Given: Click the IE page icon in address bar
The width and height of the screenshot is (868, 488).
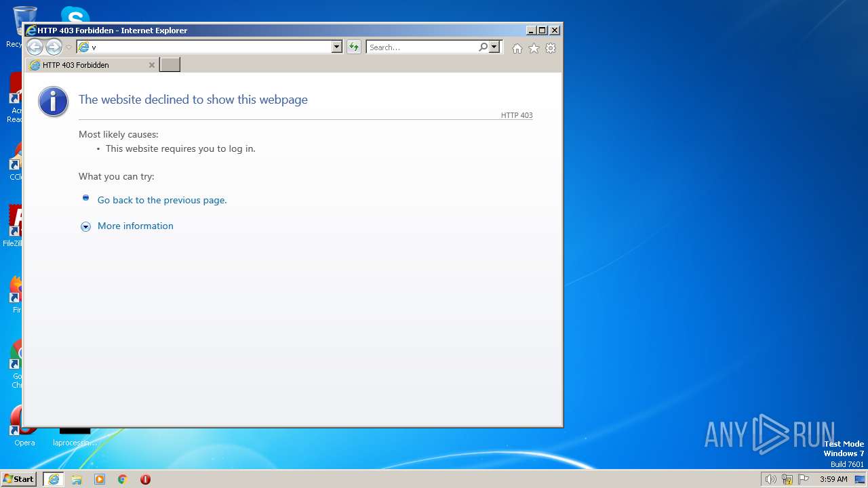Looking at the screenshot, I should (83, 47).
